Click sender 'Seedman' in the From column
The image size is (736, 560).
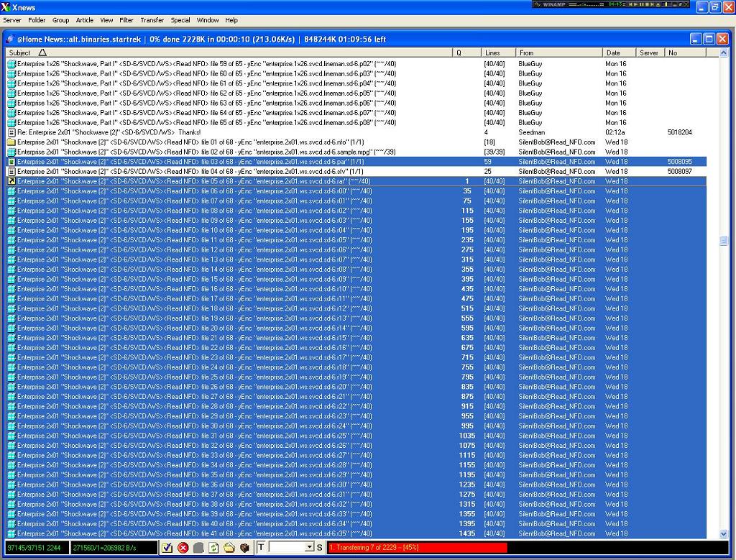[x=531, y=132]
